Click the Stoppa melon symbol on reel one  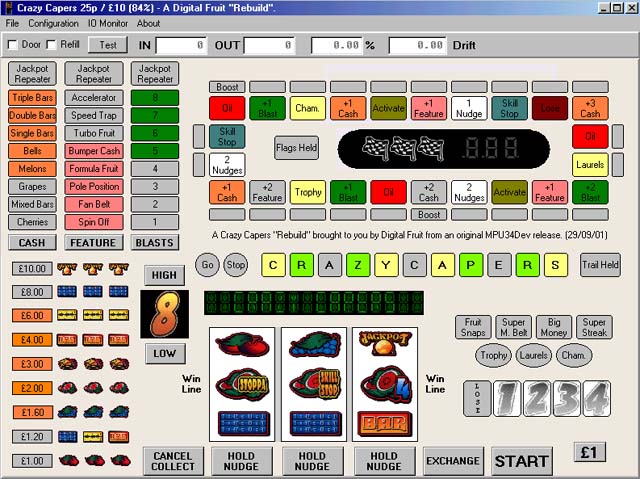pyautogui.click(x=242, y=384)
